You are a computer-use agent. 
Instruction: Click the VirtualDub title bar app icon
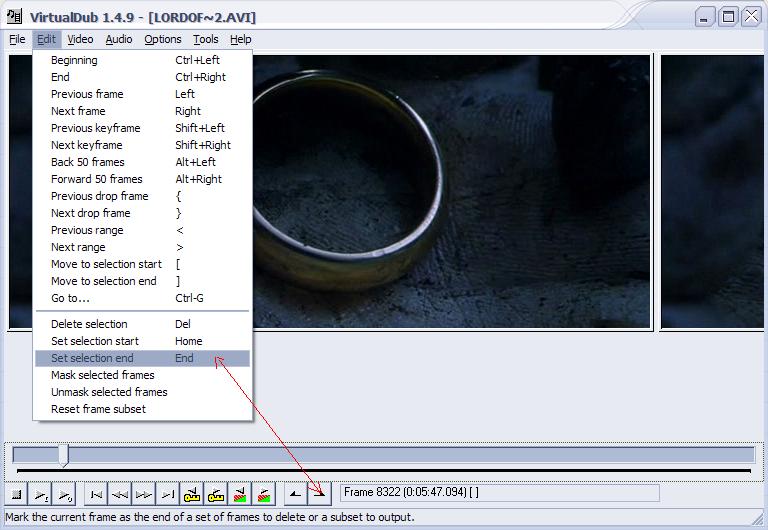(15, 16)
